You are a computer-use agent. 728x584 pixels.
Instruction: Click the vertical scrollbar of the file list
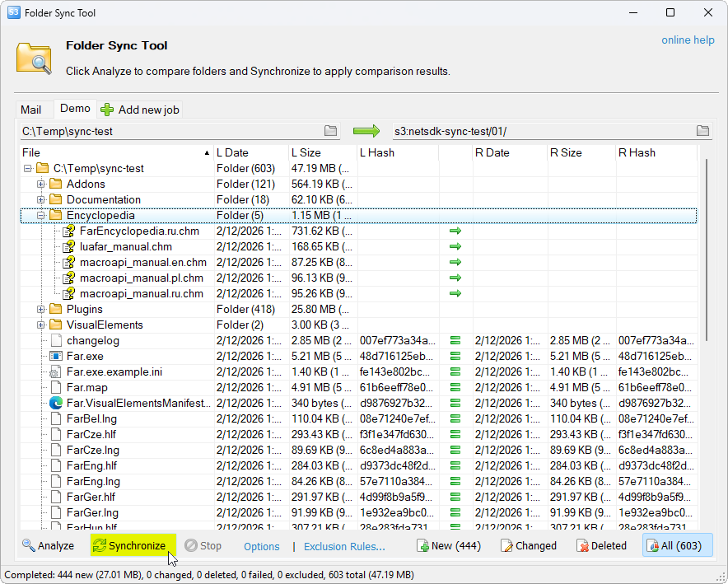[x=707, y=250]
